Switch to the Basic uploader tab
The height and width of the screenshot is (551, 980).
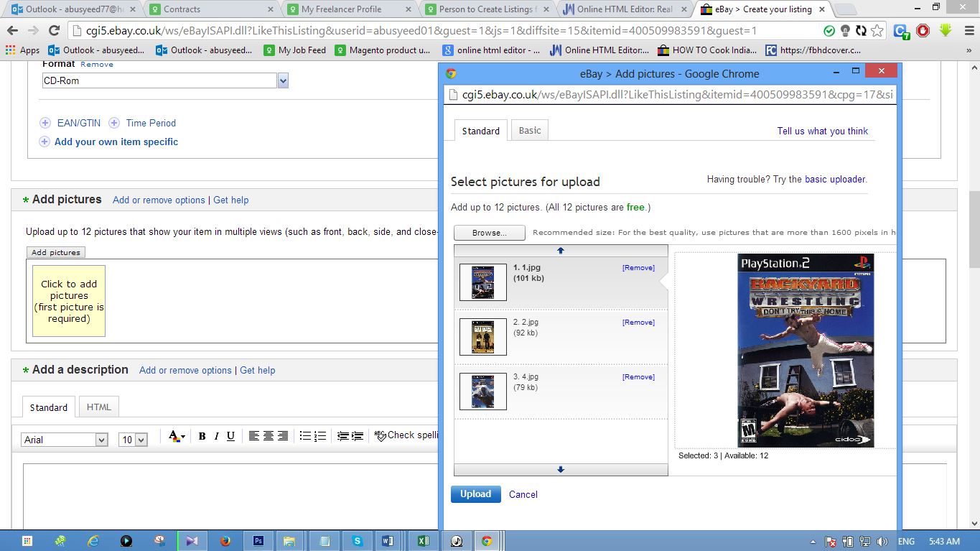click(x=530, y=130)
